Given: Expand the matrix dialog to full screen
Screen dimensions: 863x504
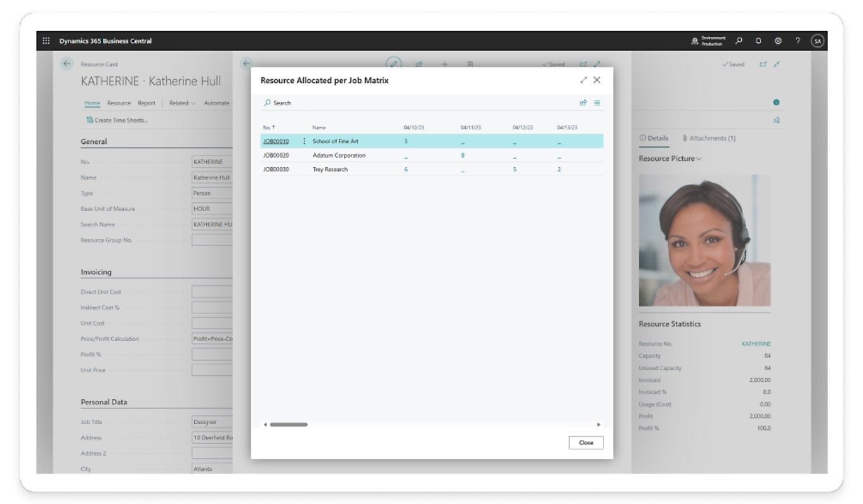Looking at the screenshot, I should tap(583, 81).
